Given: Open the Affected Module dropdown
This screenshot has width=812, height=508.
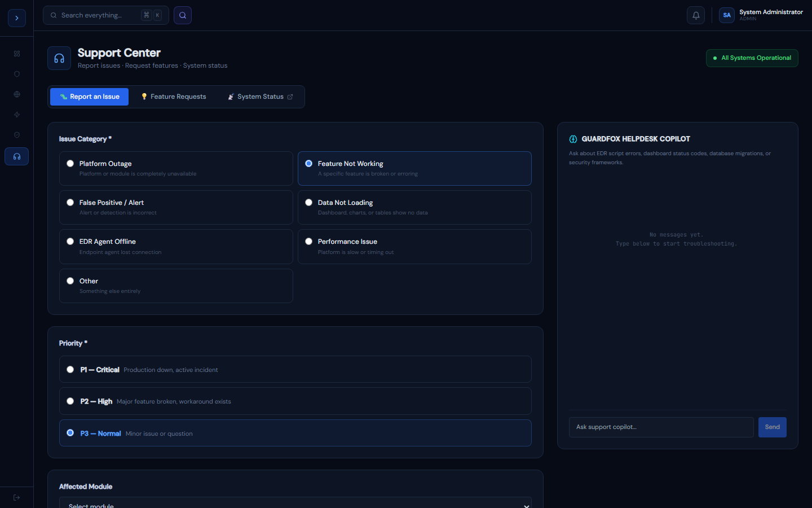Looking at the screenshot, I should click(295, 503).
